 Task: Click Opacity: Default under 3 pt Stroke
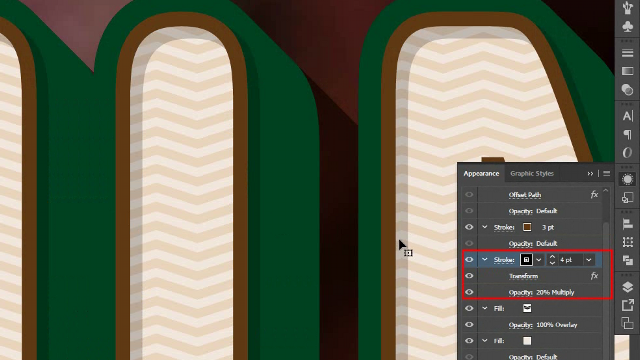point(533,244)
